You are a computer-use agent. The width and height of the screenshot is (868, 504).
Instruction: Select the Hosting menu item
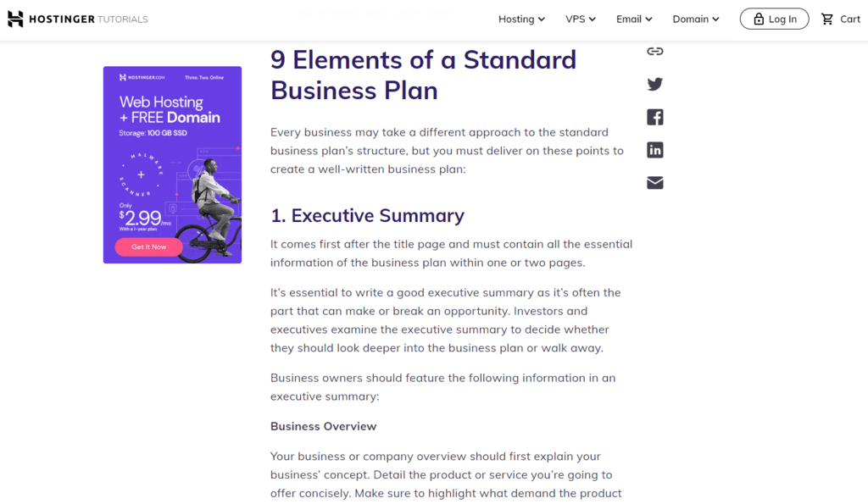[x=515, y=19]
